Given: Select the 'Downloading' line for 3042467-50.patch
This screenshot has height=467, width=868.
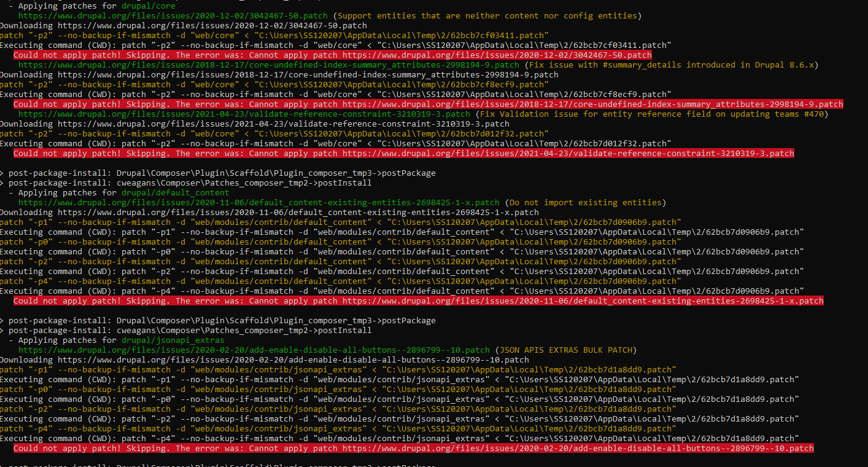Looking at the screenshot, I should pos(184,25).
